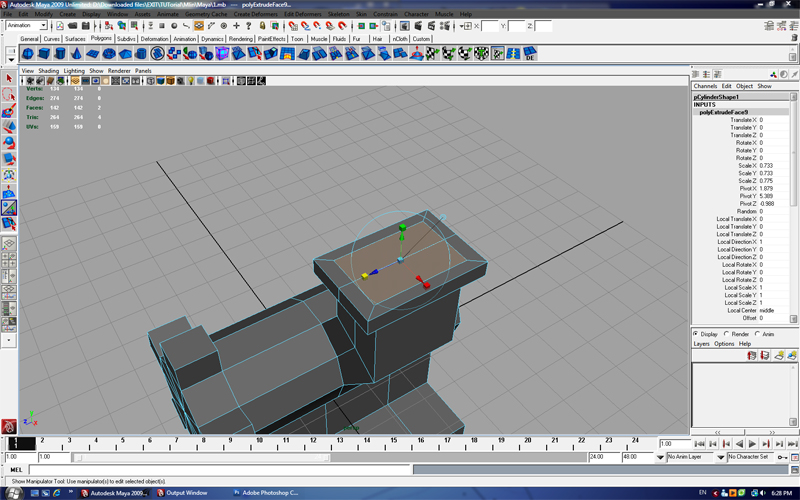The height and width of the screenshot is (500, 800).
Task: Pick the Select tool arrow in toolbox
Action: point(9,78)
